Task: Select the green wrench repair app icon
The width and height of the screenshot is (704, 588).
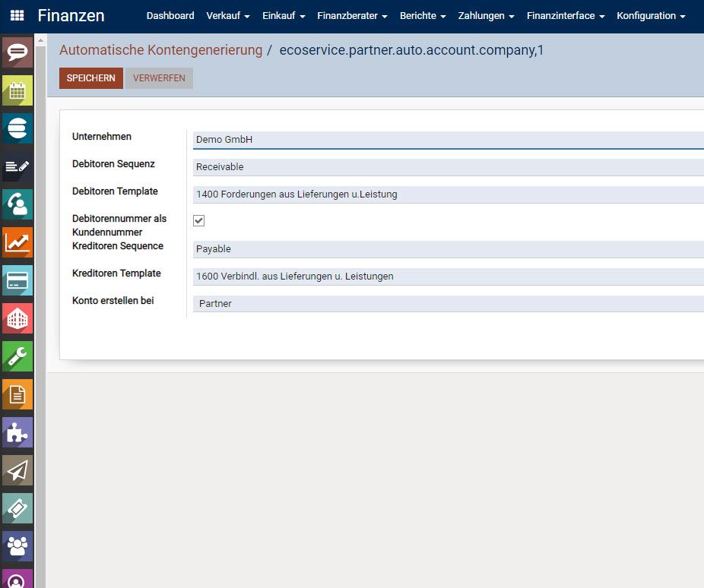Action: (17, 356)
